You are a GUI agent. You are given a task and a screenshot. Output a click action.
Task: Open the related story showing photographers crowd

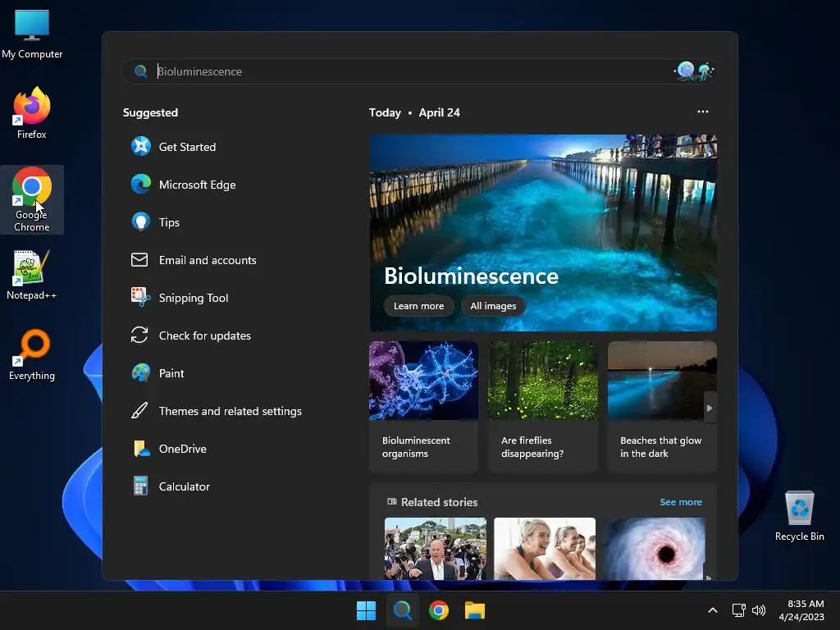[x=436, y=549]
